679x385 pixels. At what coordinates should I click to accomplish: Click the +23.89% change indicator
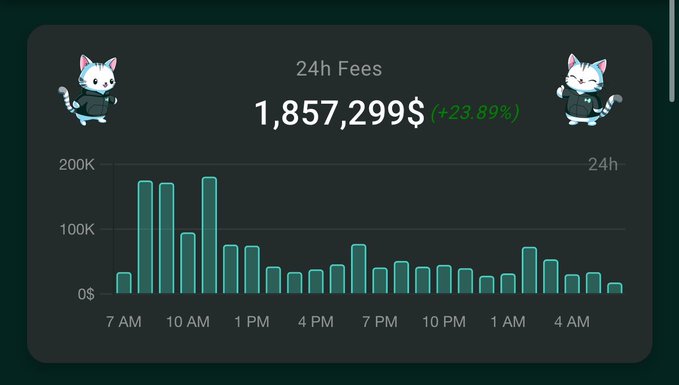[475, 113]
